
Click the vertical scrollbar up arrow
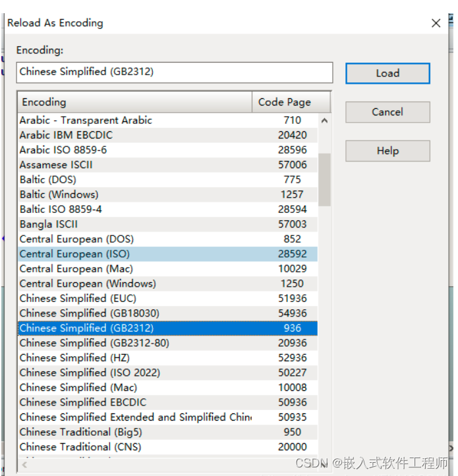pyautogui.click(x=324, y=121)
